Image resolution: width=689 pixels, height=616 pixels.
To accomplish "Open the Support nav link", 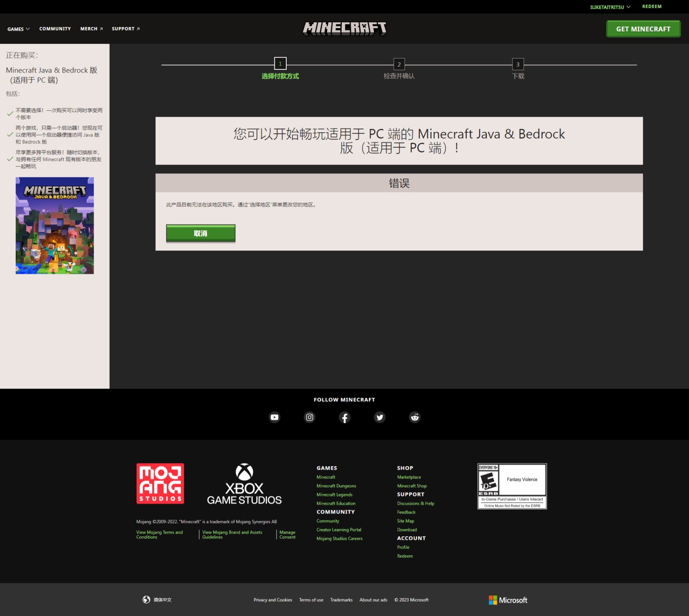I will click(x=126, y=29).
